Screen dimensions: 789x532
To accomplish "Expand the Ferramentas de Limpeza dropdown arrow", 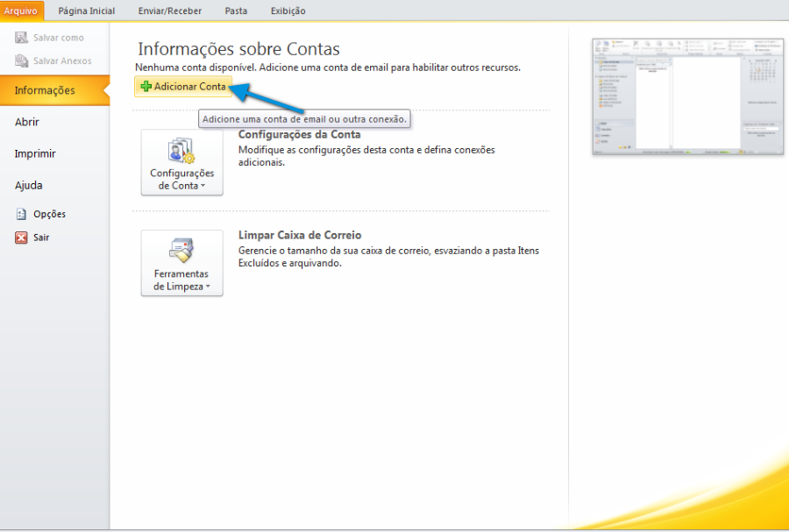I will click(208, 287).
